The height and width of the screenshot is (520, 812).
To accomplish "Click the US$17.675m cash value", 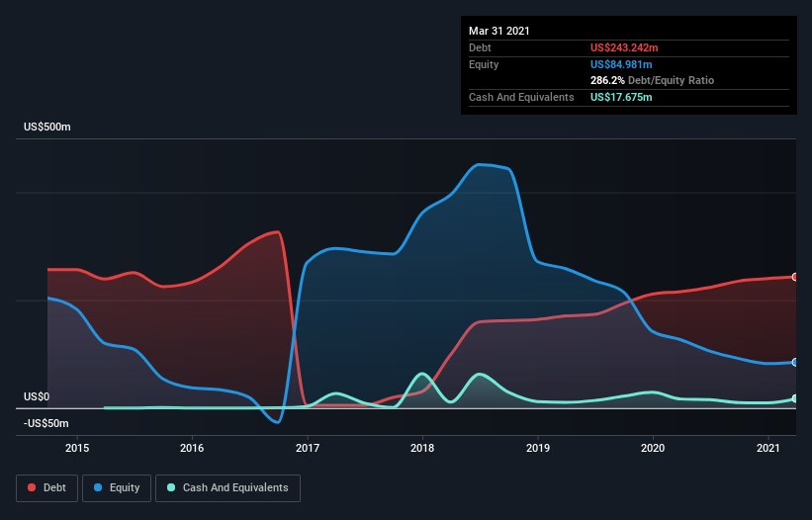I will (x=621, y=97).
